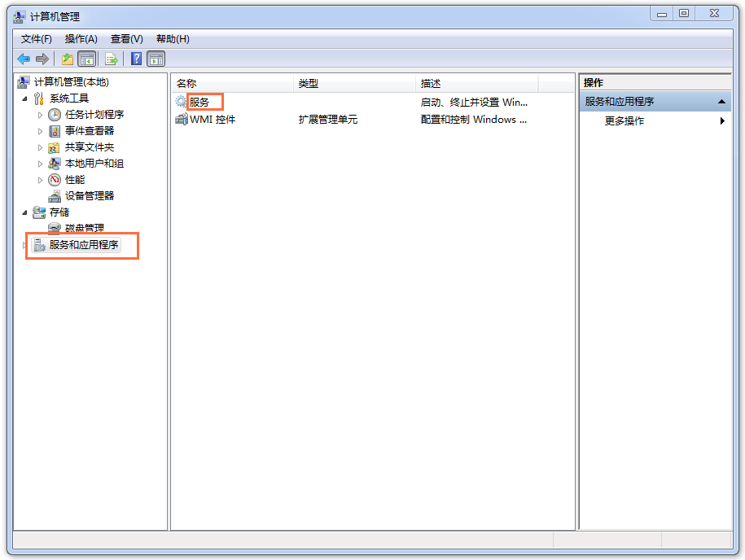Click the 服务和应用程序 tree icon
745x560 pixels.
tap(39, 245)
